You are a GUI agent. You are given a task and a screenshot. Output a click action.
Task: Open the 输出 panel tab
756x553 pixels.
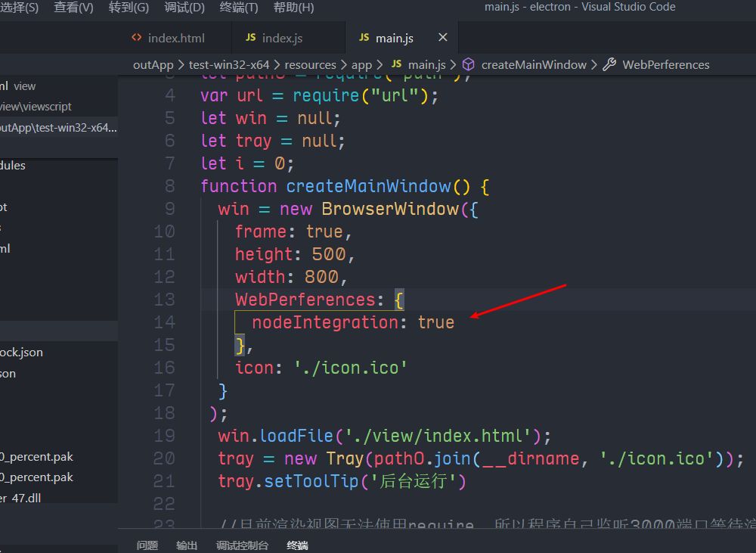[x=187, y=545]
